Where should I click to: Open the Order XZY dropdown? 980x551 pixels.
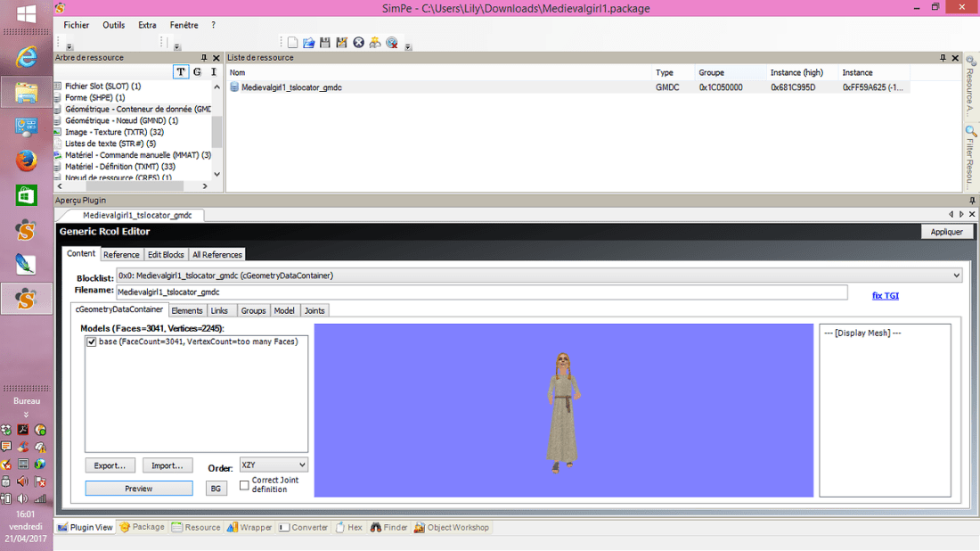tap(274, 465)
